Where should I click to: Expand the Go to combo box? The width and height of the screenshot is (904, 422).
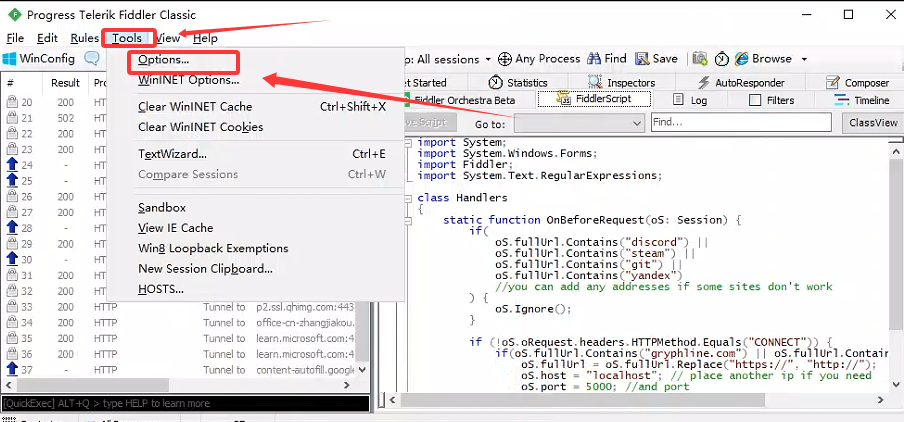pyautogui.click(x=637, y=123)
